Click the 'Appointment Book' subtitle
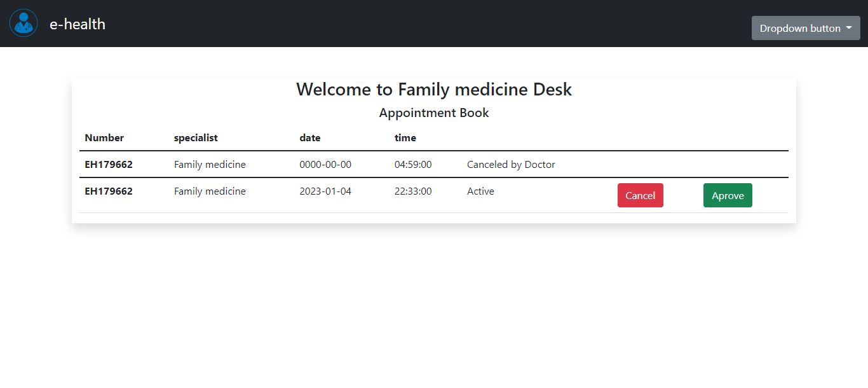The image size is (868, 388). point(433,113)
